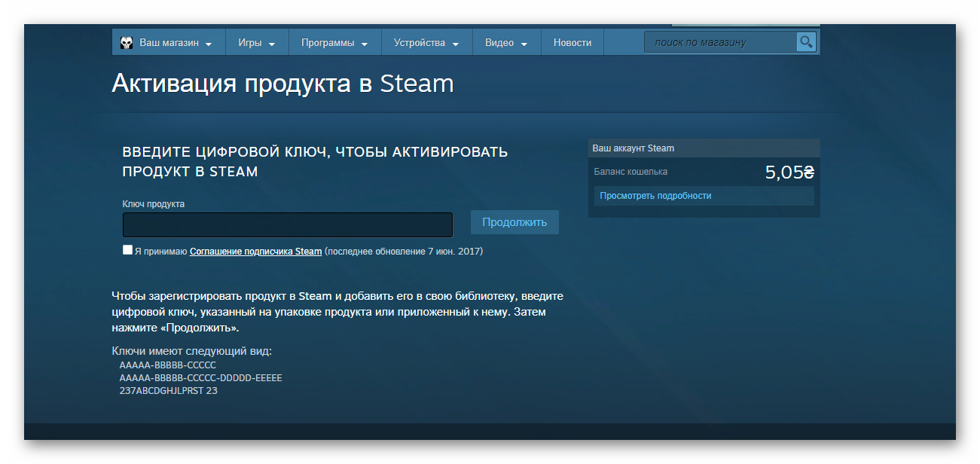The image size is (980, 464).
Task: Expand the arrow next to Устройства
Action: [456, 44]
